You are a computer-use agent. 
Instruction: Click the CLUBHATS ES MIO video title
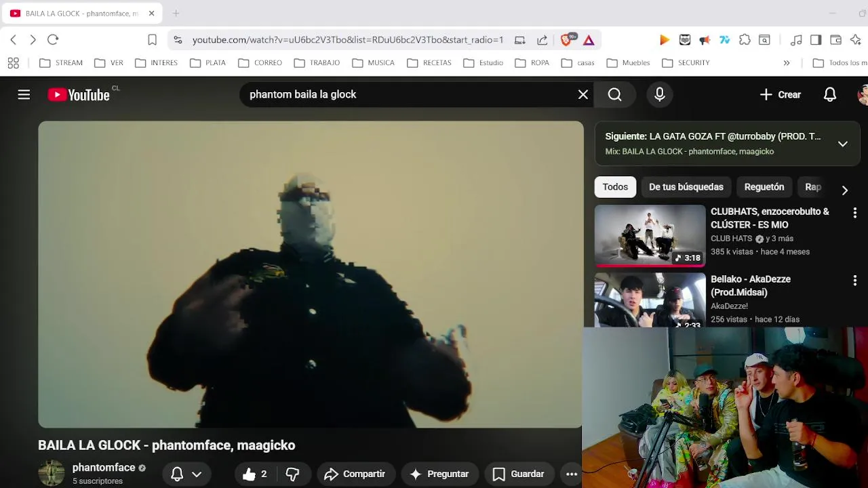[770, 218]
